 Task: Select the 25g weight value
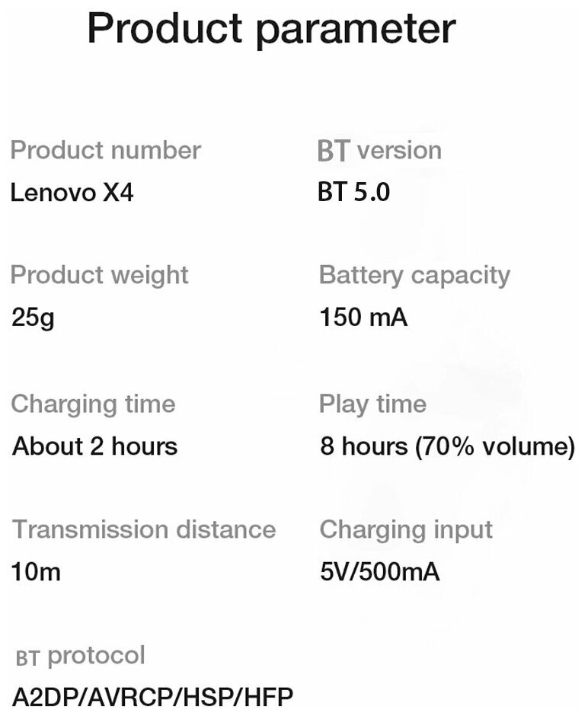pyautogui.click(x=33, y=318)
